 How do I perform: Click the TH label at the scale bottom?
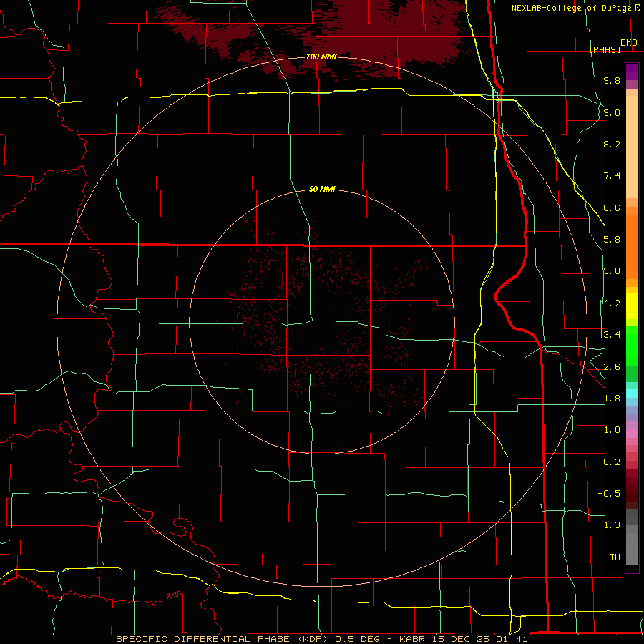click(615, 557)
